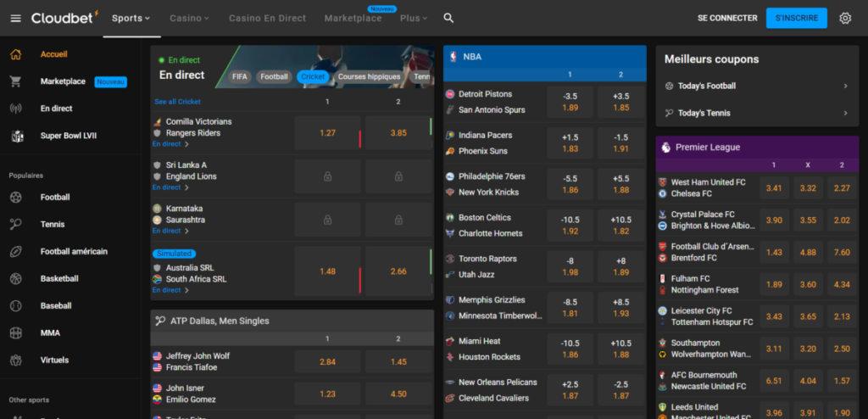Click locked odds 2 for Karnataka match
This screenshot has width=868, height=419.
pos(398,220)
